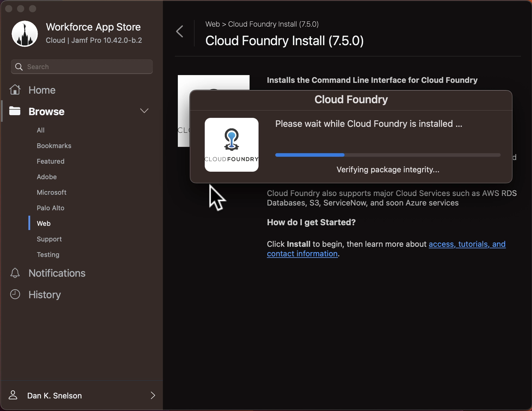Click the Cloud Foundry dialog logo icon
The height and width of the screenshot is (411, 532).
tap(232, 145)
